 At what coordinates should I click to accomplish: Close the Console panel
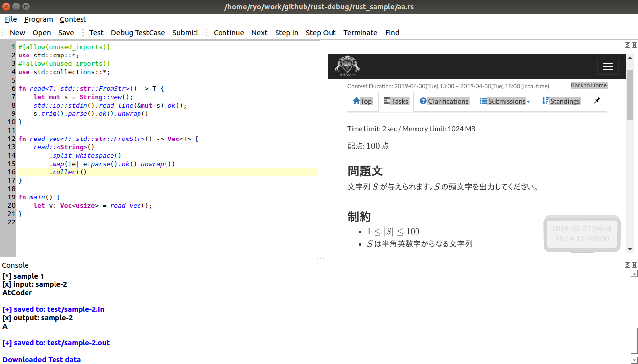pyautogui.click(x=634, y=265)
